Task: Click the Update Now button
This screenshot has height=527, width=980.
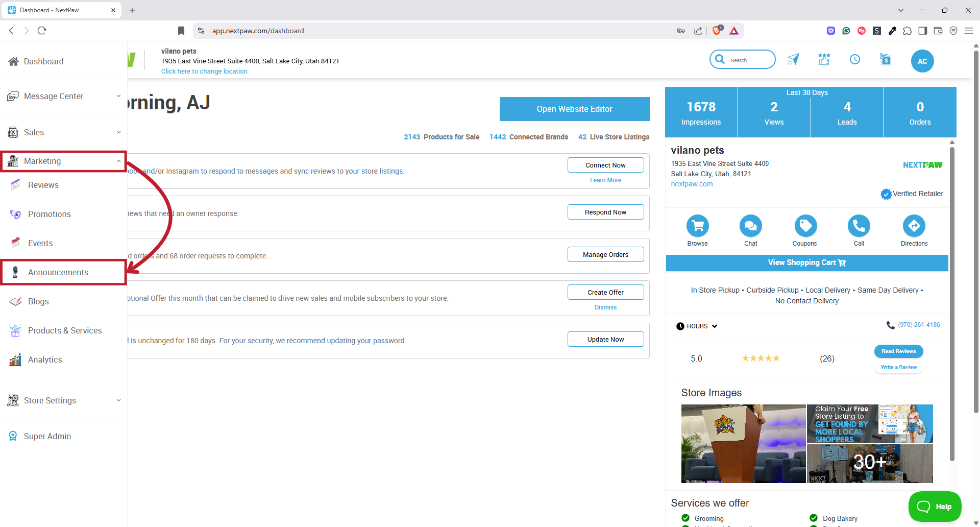Action: point(605,339)
